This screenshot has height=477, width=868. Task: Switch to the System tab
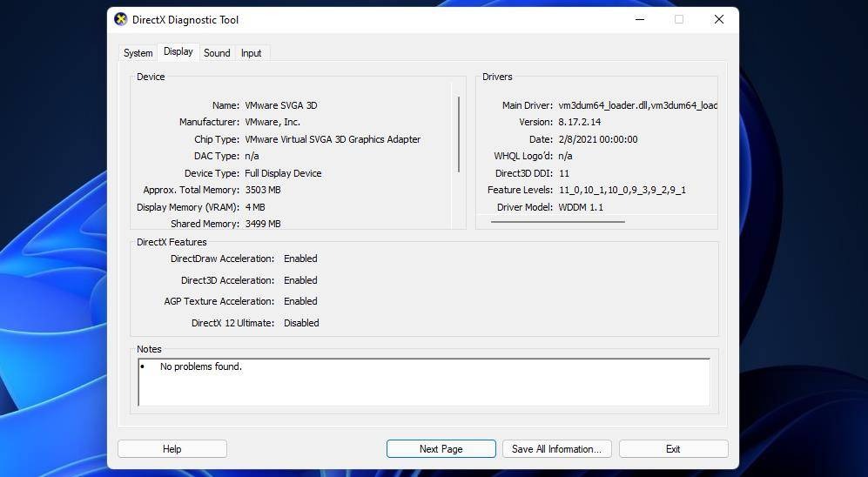tap(138, 53)
